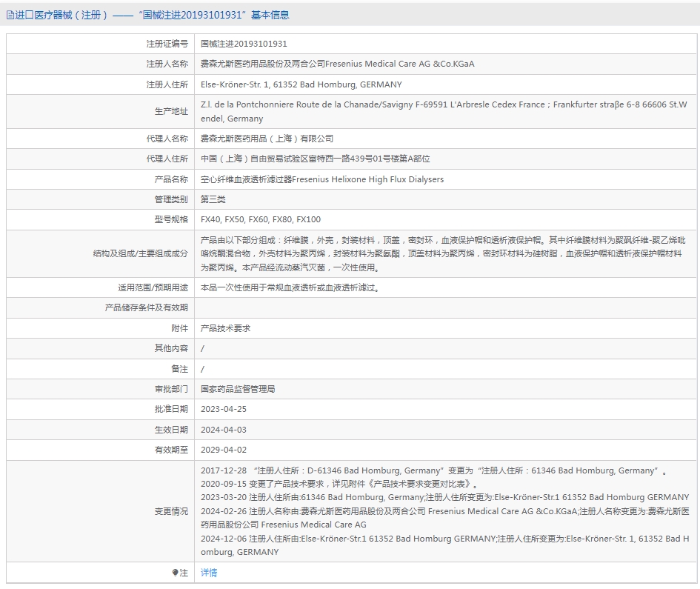This screenshot has height=589, width=700.
Task: Click the bulb icon beside 注 label
Action: point(175,573)
